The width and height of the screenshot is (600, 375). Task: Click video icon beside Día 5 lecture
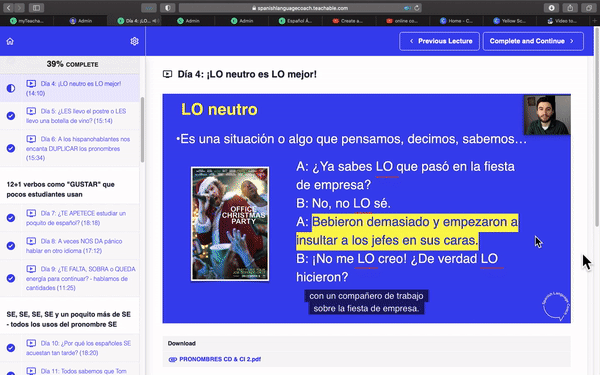pyautogui.click(x=31, y=111)
